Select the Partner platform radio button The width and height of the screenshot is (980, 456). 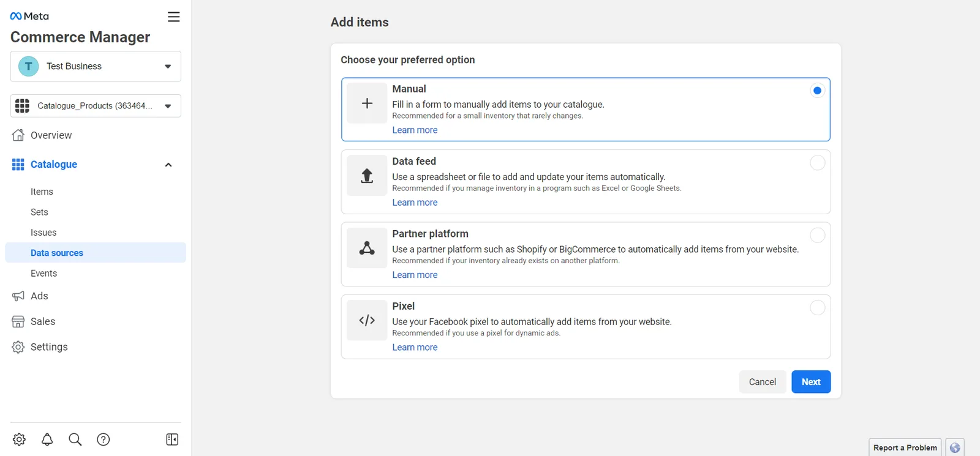click(x=817, y=235)
